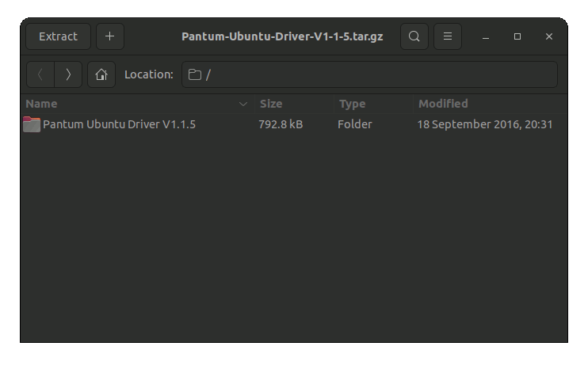Go back with the left arrow
Image resolution: width=588 pixels, height=365 pixels.
[x=40, y=74]
